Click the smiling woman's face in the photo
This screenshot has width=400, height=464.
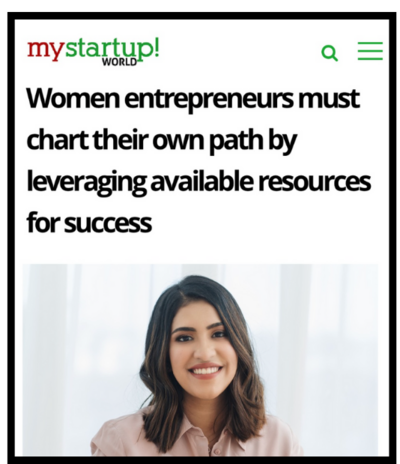click(x=202, y=349)
